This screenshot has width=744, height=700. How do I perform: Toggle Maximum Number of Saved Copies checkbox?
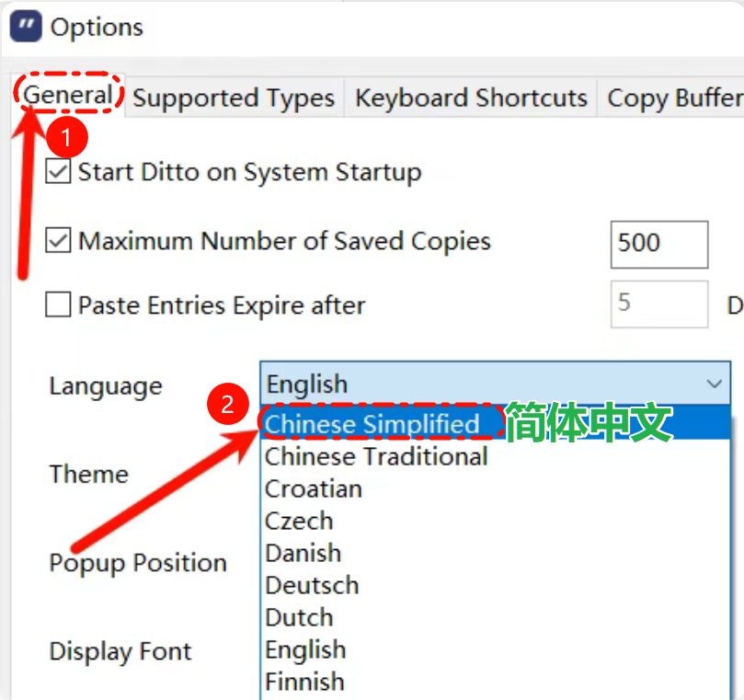pyautogui.click(x=58, y=241)
